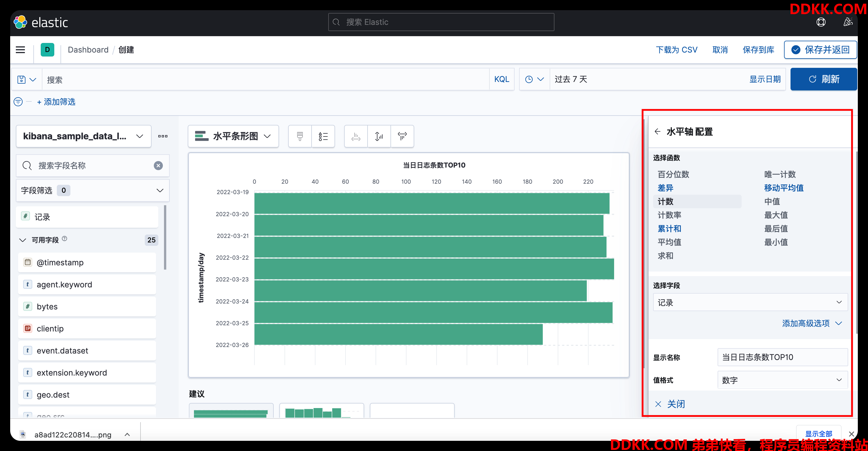868x451 pixels.
Task: Open bottom axis settings icon
Action: coord(356,136)
